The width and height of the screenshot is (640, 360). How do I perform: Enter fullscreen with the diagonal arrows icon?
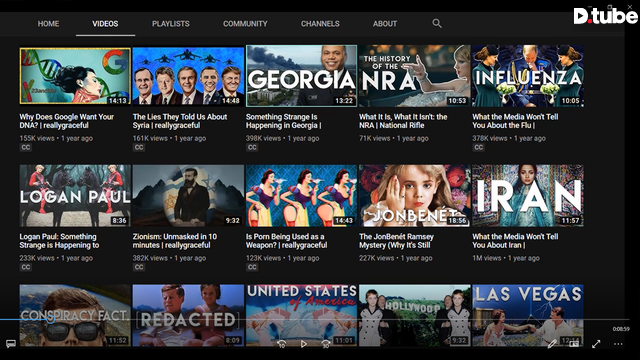[x=596, y=344]
